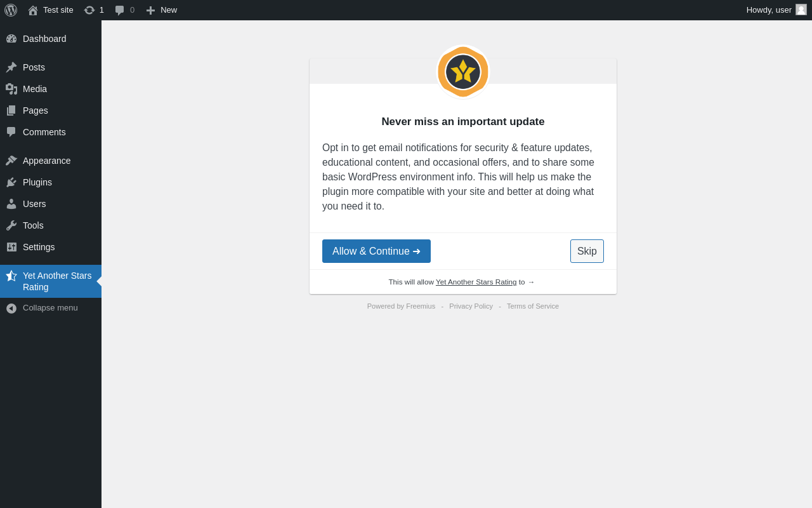
Task: Open Media library menu item
Action: pyautogui.click(x=51, y=89)
